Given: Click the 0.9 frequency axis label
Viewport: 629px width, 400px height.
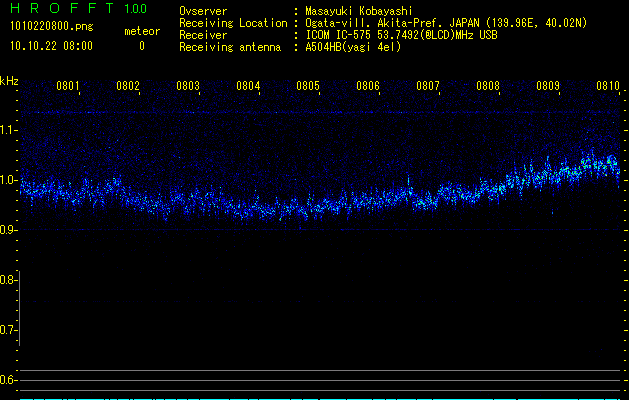Looking at the screenshot, I should pos(9,230).
